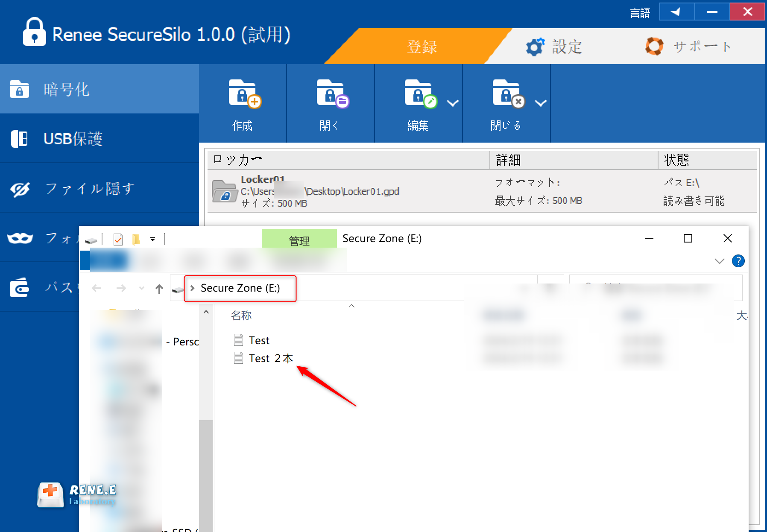The width and height of the screenshot is (767, 532).
Task: Click the Explorer forward arrow
Action: tap(121, 289)
